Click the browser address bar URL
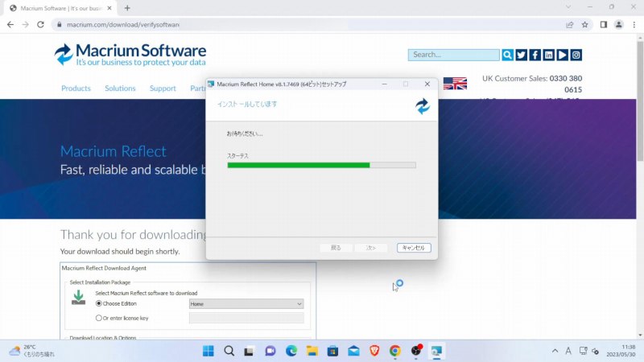Image resolution: width=644 pixels, height=362 pixels. [123, 25]
